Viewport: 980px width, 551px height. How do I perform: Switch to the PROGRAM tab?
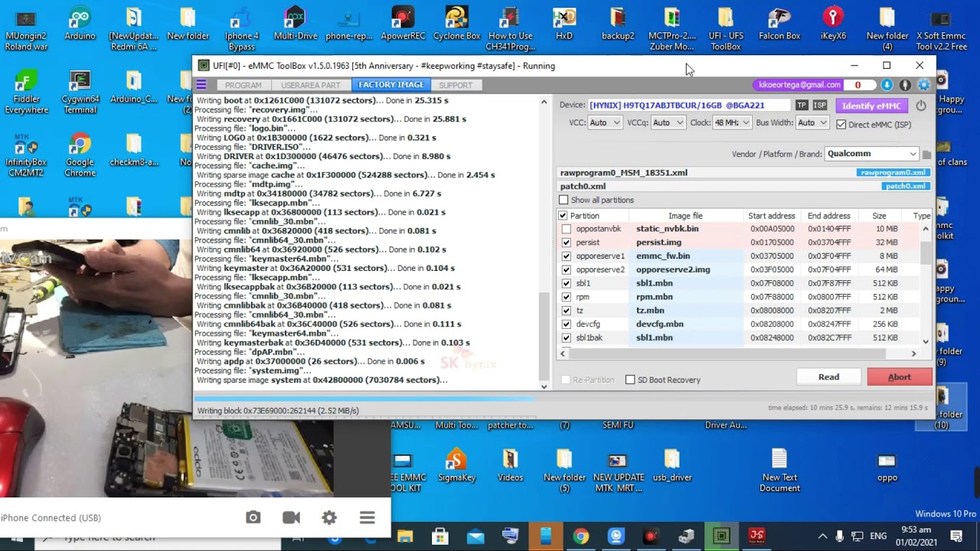[x=243, y=85]
